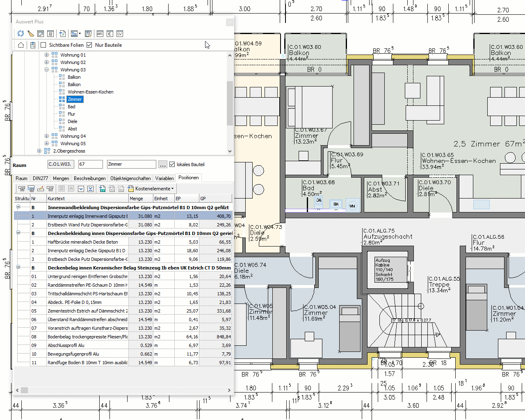Screen dimensions: 525x420
Task: Collapse the Deckenbelag innen Keramischer group row
Action: [x=18, y=267]
